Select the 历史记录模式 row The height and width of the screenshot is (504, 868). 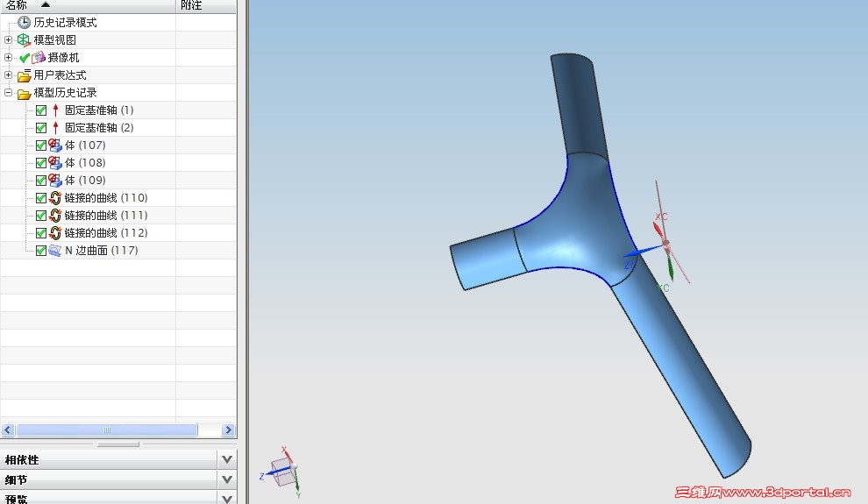(66, 22)
